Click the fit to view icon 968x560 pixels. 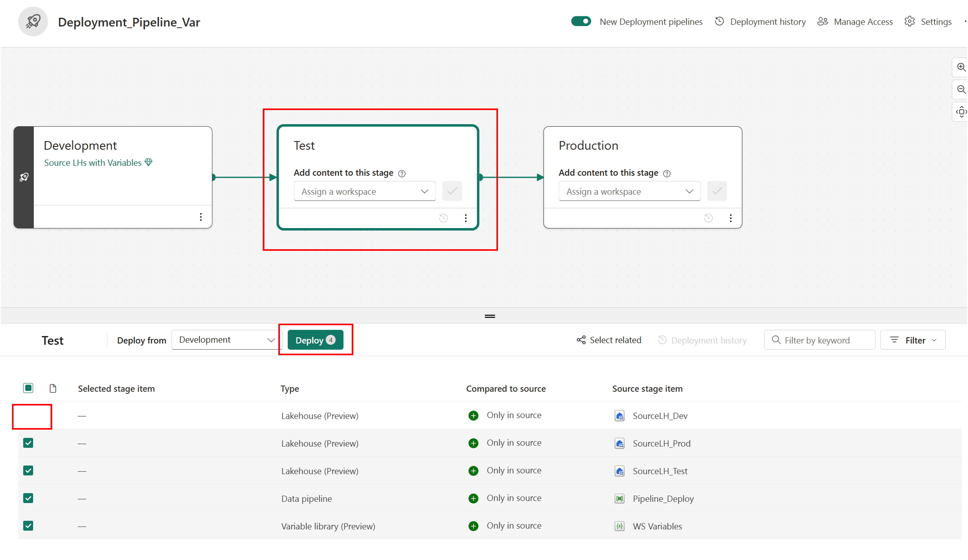tap(961, 112)
